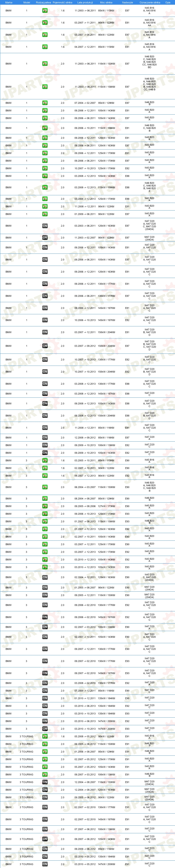Click the Moc silnika column header
Image resolution: width=175 pixels, height=868 pixels.
[x=106, y=2]
